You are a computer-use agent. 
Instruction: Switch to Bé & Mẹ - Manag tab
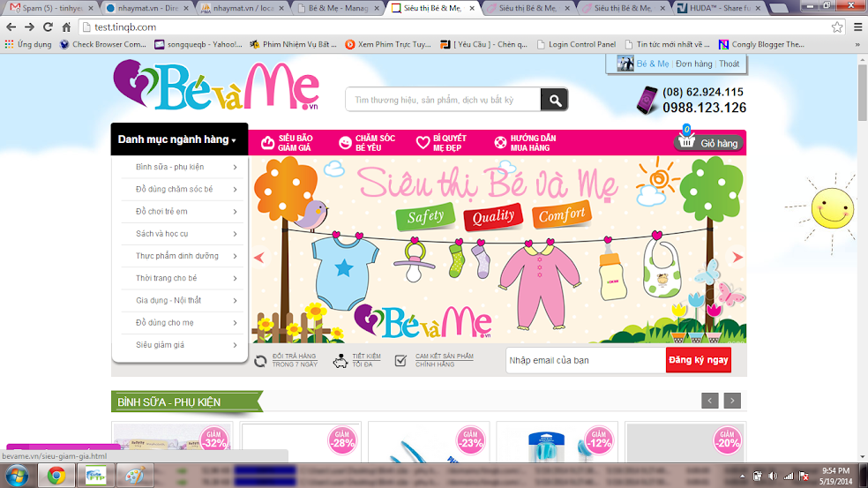337,8
